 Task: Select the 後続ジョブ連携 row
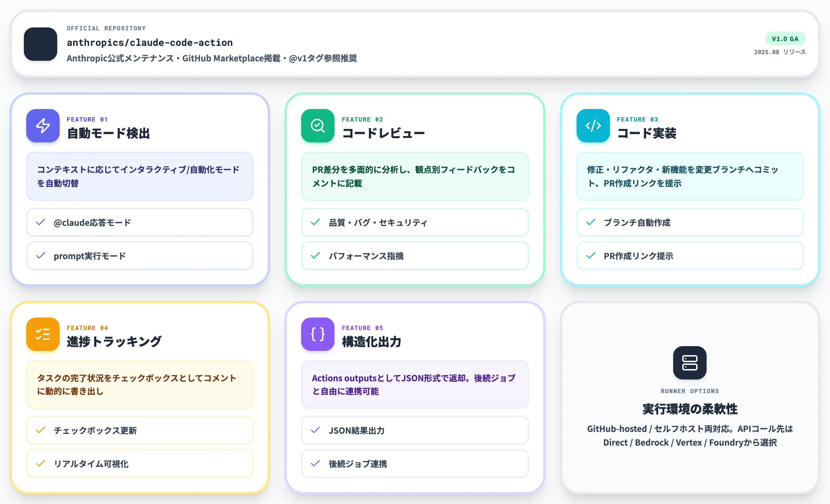[415, 463]
